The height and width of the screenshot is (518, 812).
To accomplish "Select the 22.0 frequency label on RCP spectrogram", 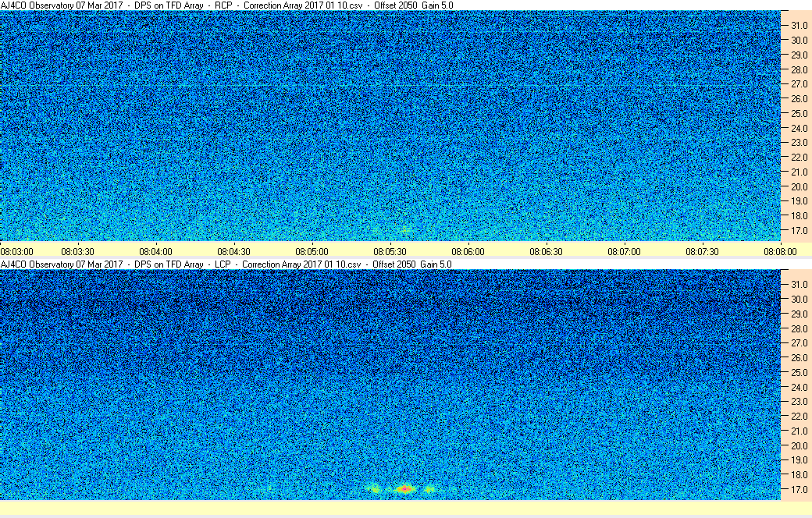I will click(799, 158).
